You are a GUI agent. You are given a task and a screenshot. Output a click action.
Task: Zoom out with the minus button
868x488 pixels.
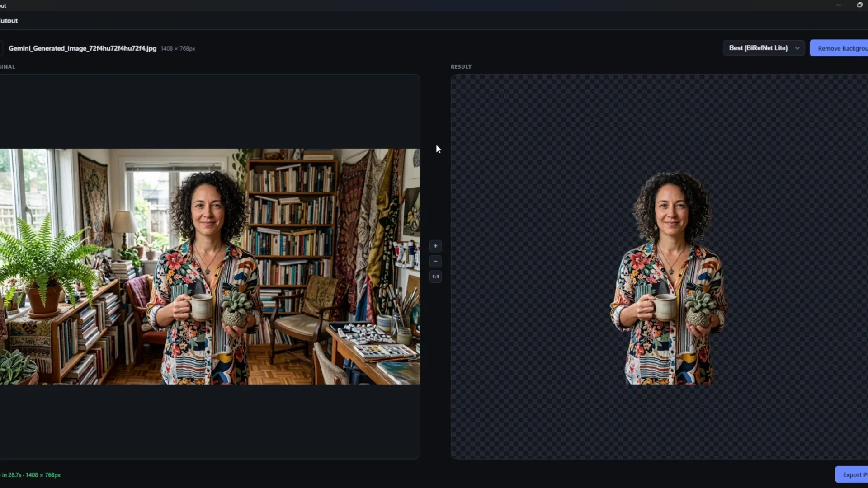pyautogui.click(x=435, y=261)
